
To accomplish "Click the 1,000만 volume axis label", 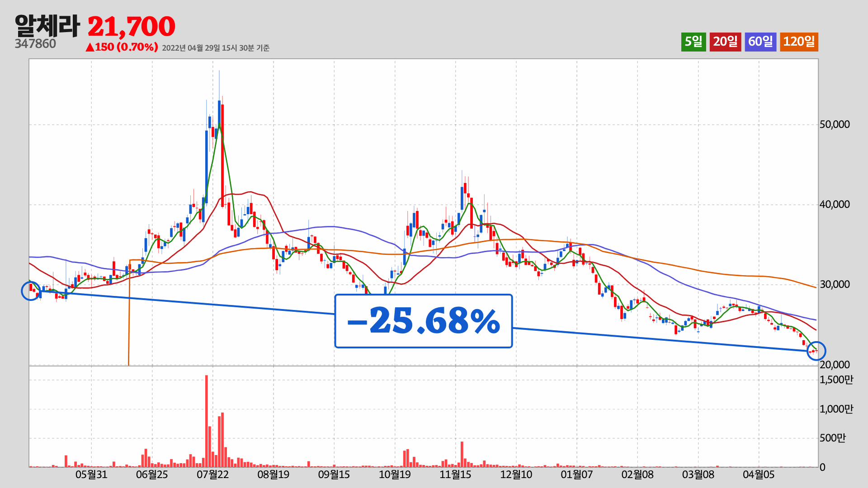I will click(x=836, y=409).
